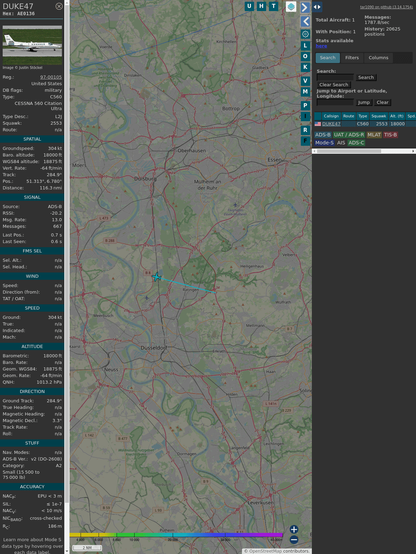The width and height of the screenshot is (416, 554).
Task: Zoom out with the minus icon
Action: [294, 540]
